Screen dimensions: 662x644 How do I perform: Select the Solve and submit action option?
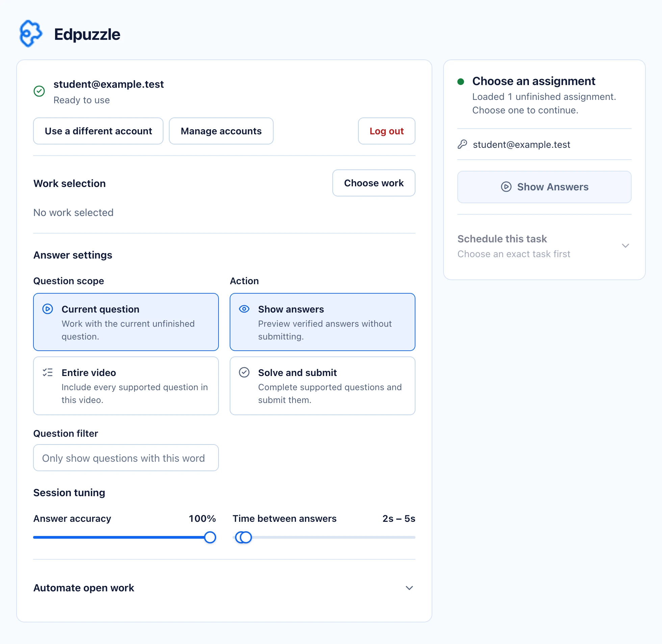[323, 385]
